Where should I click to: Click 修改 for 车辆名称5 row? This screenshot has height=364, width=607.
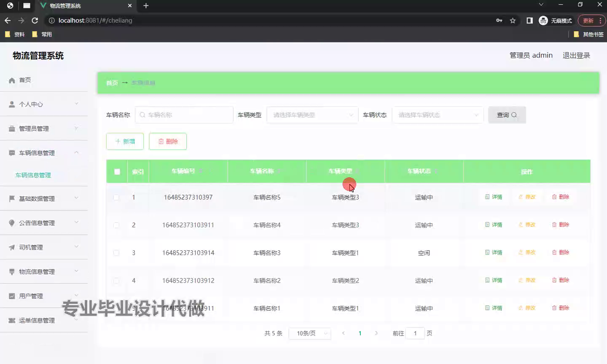click(x=527, y=197)
